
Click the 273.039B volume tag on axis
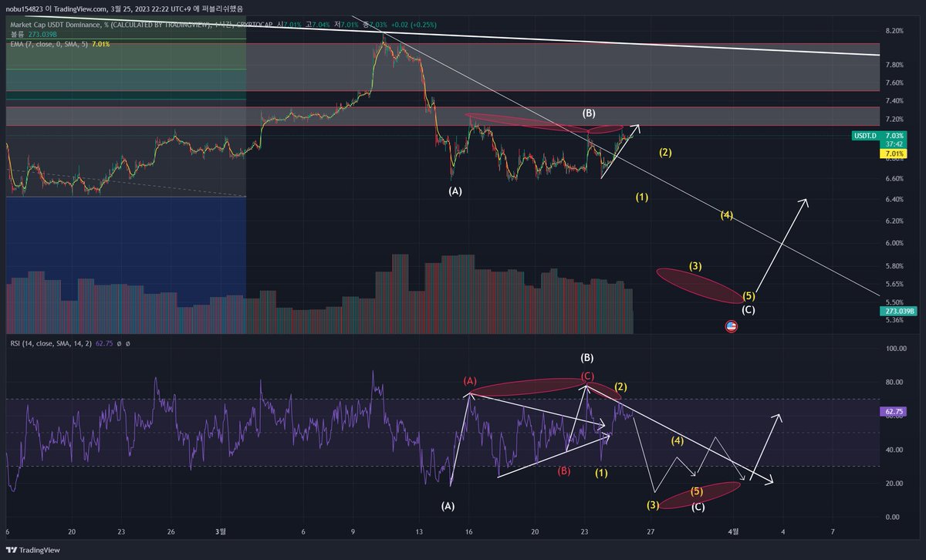tap(899, 311)
